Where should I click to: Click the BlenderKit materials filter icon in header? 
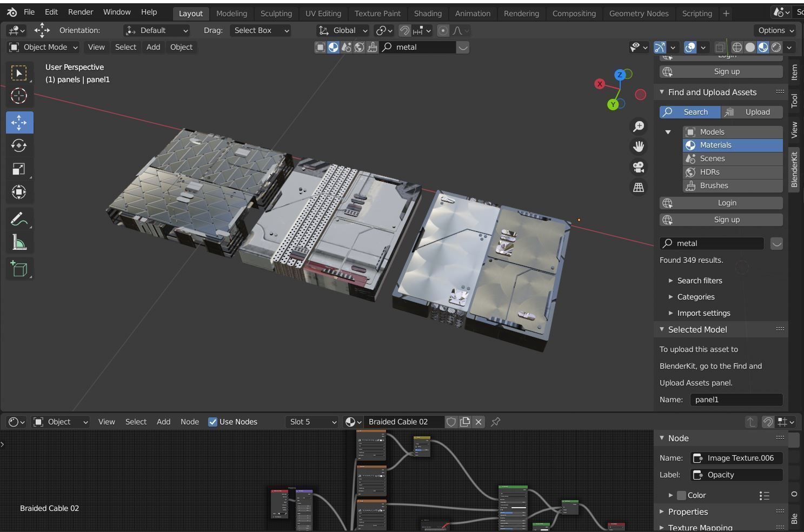click(x=333, y=47)
